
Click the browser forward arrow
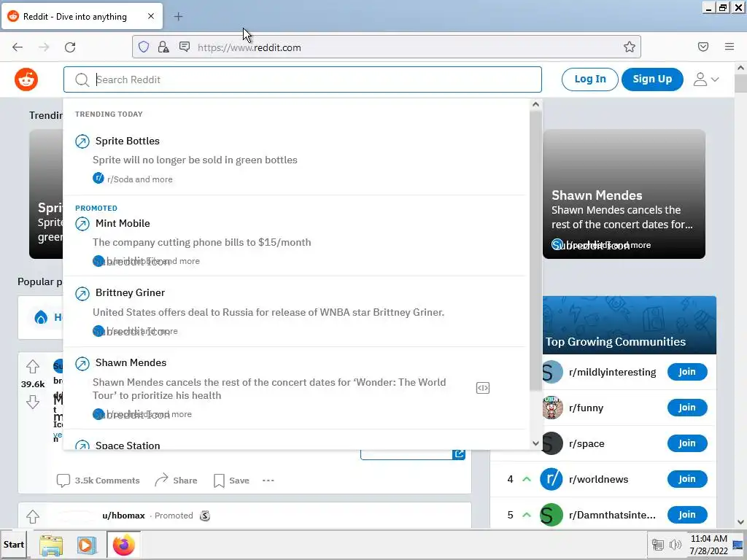pos(44,47)
